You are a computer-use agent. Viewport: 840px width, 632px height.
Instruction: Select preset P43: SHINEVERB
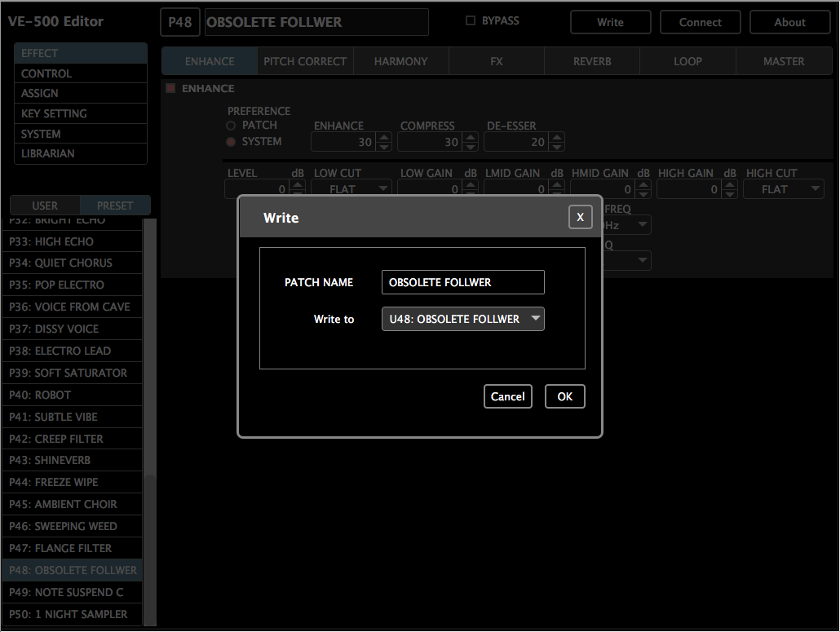(x=73, y=460)
